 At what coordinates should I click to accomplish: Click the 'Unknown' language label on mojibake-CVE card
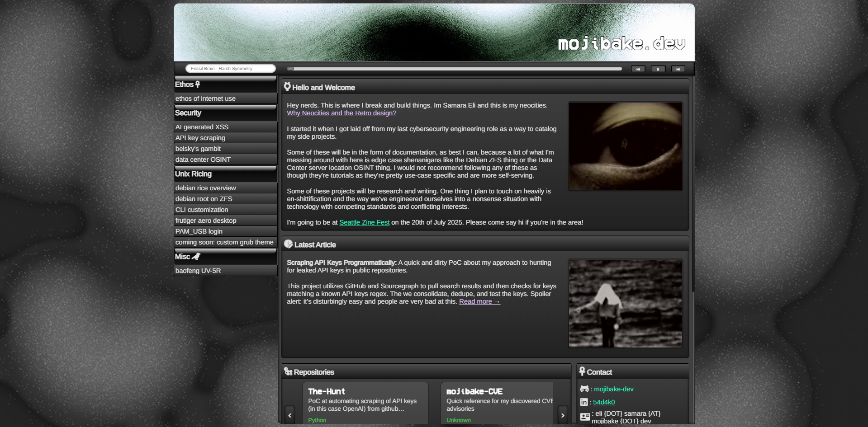[x=459, y=420]
